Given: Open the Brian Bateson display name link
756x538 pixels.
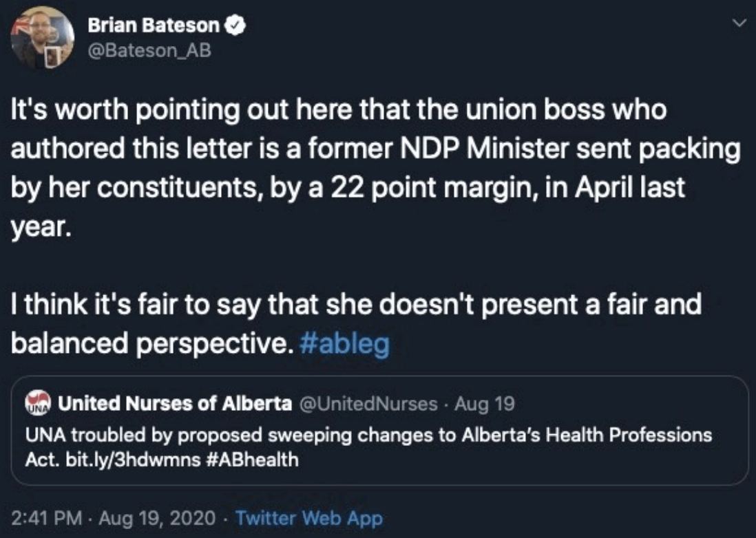Looking at the screenshot, I should point(154,27).
